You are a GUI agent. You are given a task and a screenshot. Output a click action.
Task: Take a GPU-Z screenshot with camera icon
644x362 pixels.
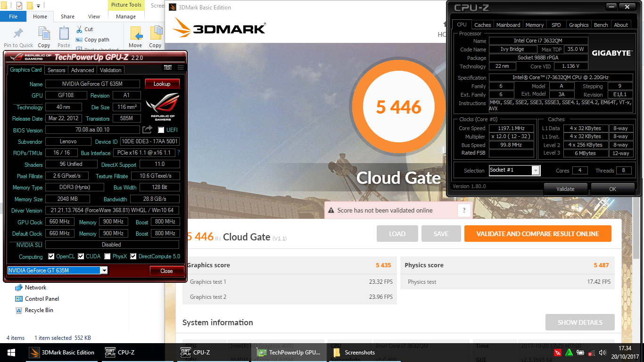pyautogui.click(x=167, y=67)
